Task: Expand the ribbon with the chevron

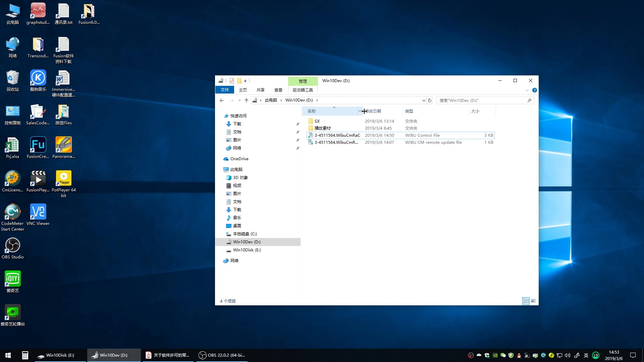Action: tap(527, 90)
